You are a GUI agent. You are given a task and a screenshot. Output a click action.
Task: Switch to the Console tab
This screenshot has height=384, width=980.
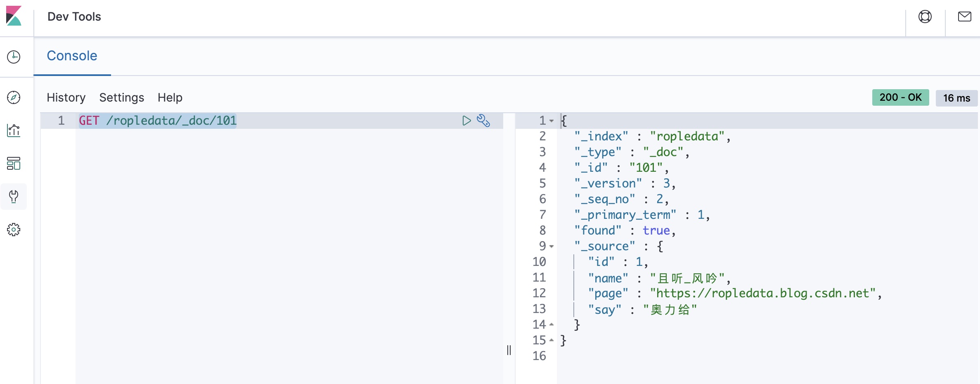tap(72, 56)
